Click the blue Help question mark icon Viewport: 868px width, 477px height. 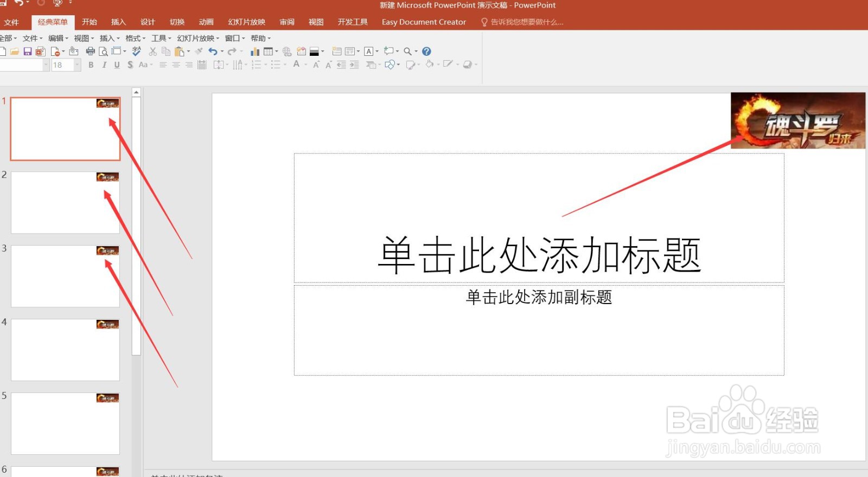pyautogui.click(x=426, y=51)
